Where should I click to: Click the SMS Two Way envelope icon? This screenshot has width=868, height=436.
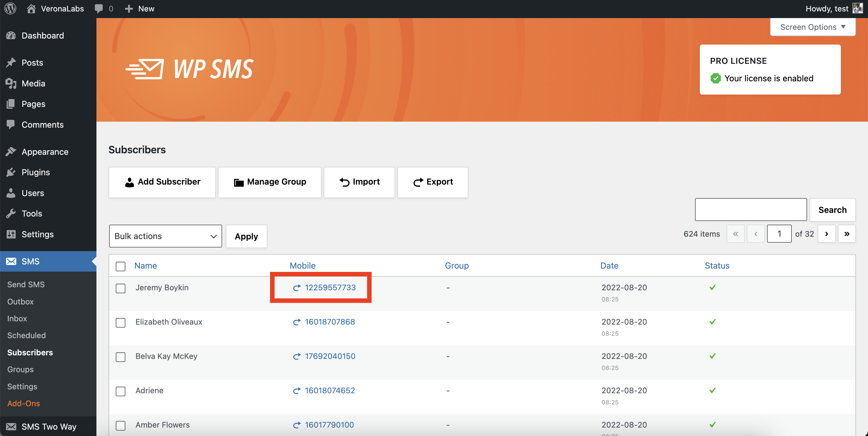point(11,427)
